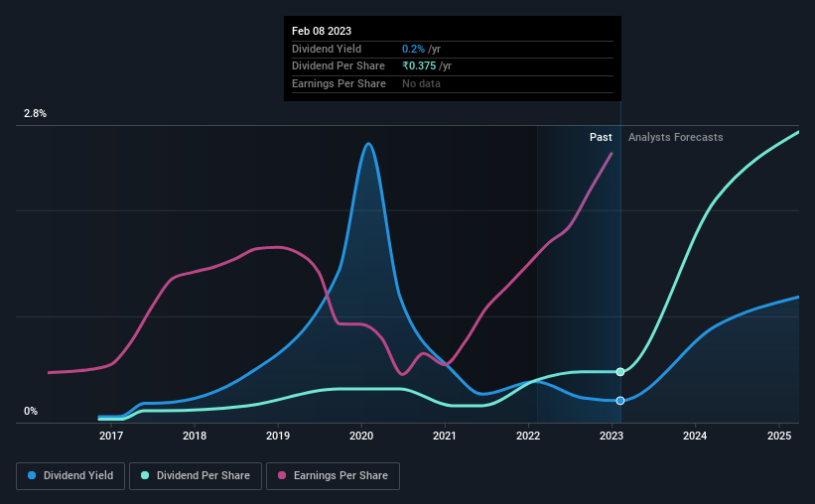Toggle the Earnings Per Share legend button
Image resolution: width=815 pixels, height=504 pixels.
click(x=333, y=476)
